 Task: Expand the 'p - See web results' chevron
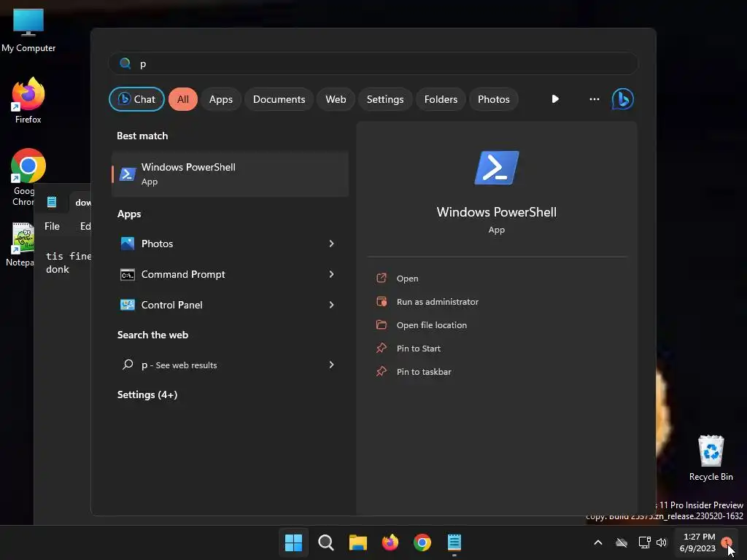click(332, 365)
